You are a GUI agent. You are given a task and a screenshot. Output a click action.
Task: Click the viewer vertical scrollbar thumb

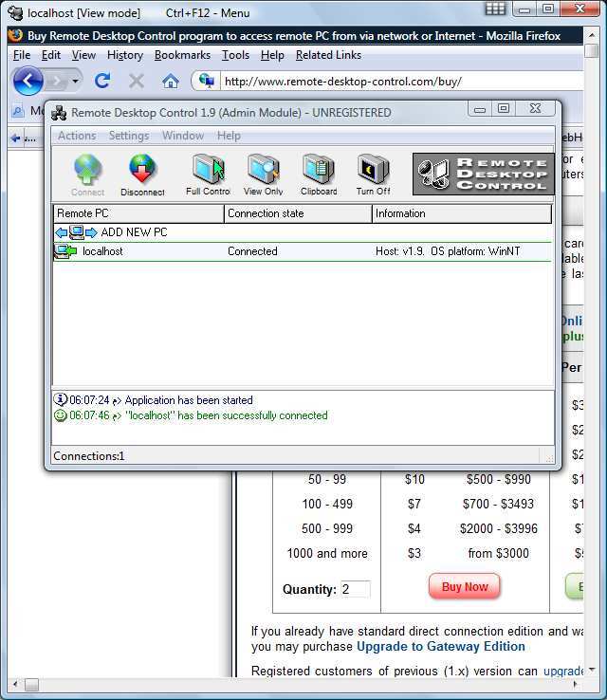point(592,50)
